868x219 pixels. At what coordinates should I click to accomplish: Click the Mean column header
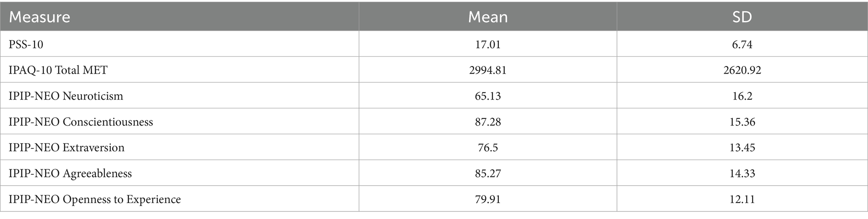click(488, 17)
